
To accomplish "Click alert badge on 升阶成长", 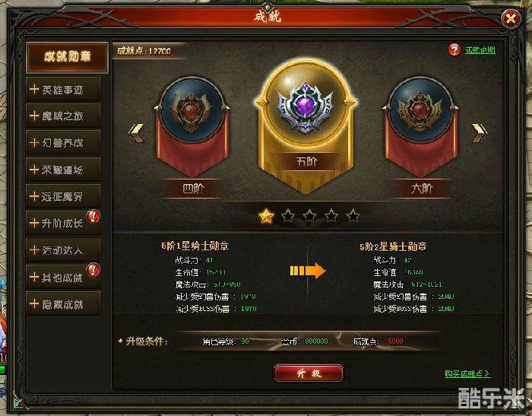I will (93, 216).
